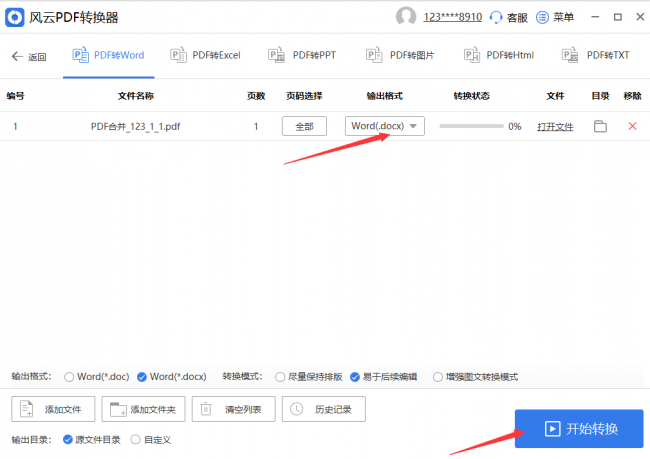Click the PDF转图片 tab icon

coord(374,55)
